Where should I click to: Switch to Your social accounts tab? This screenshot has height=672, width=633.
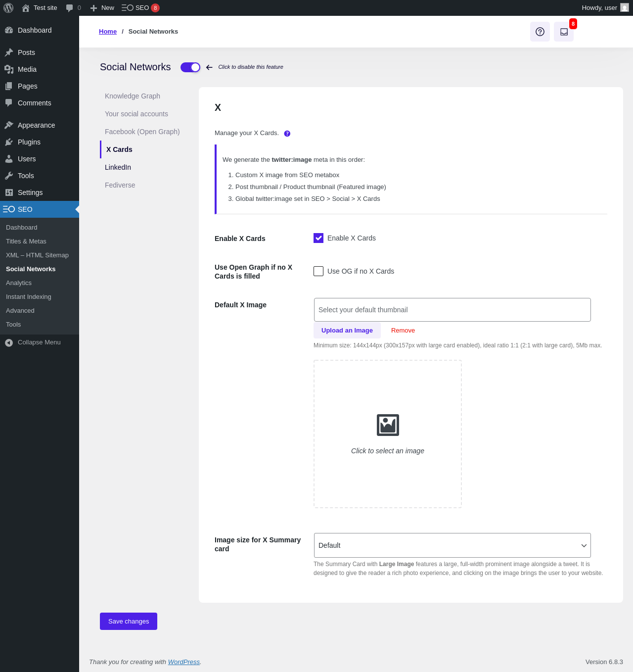tap(136, 114)
